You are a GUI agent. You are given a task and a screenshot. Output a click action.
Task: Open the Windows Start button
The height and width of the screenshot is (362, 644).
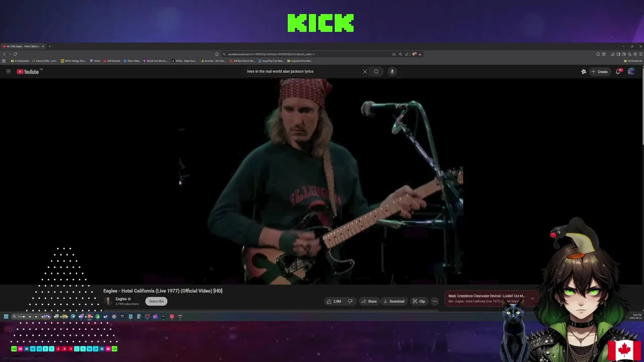coord(6,317)
